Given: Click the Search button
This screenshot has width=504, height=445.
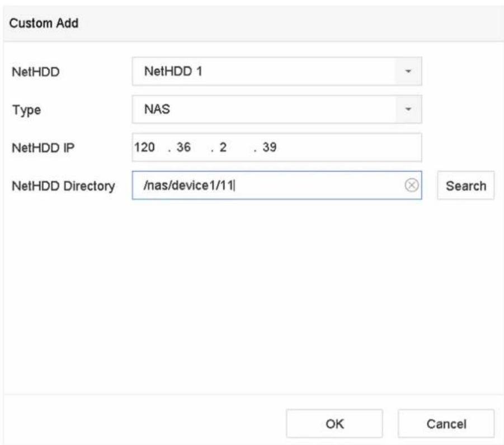Looking at the screenshot, I should (x=466, y=186).
